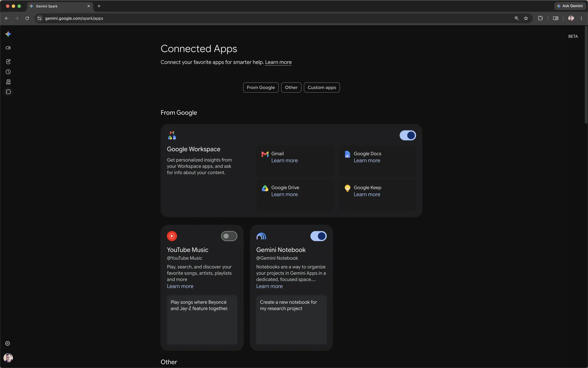Click the Gmail envelope icon
588x368 pixels.
[x=265, y=154]
